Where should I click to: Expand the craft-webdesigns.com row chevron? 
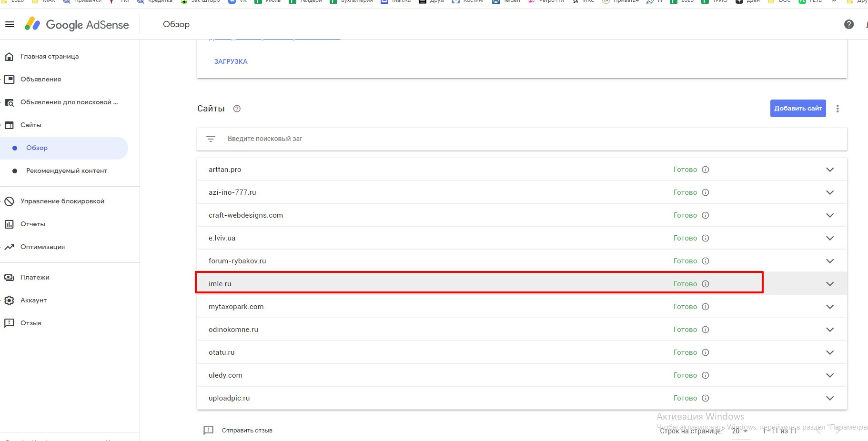(x=830, y=215)
